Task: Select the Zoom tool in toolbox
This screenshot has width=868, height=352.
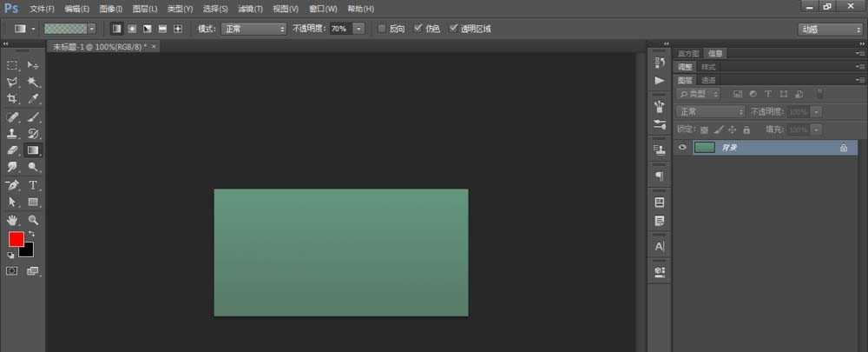Action: pos(33,220)
